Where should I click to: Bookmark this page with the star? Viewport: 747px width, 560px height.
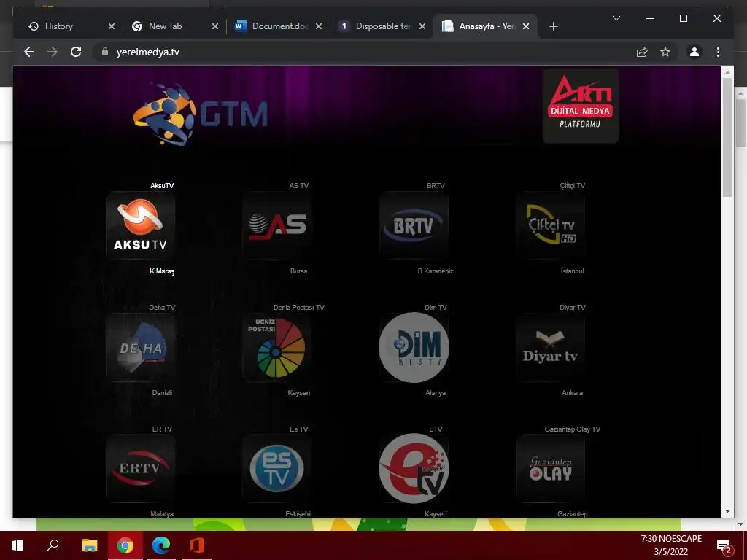point(665,52)
